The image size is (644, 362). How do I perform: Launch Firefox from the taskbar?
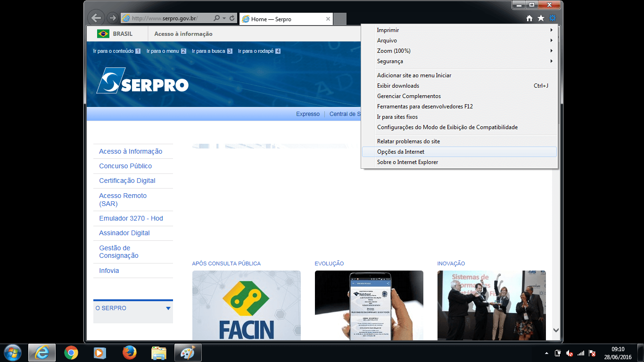(x=129, y=353)
